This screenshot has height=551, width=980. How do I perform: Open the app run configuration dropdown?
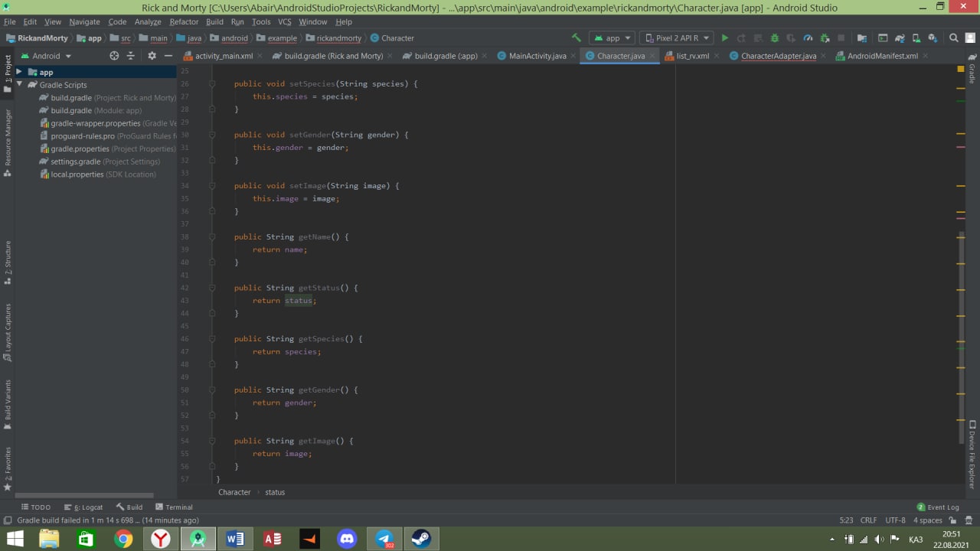click(612, 37)
